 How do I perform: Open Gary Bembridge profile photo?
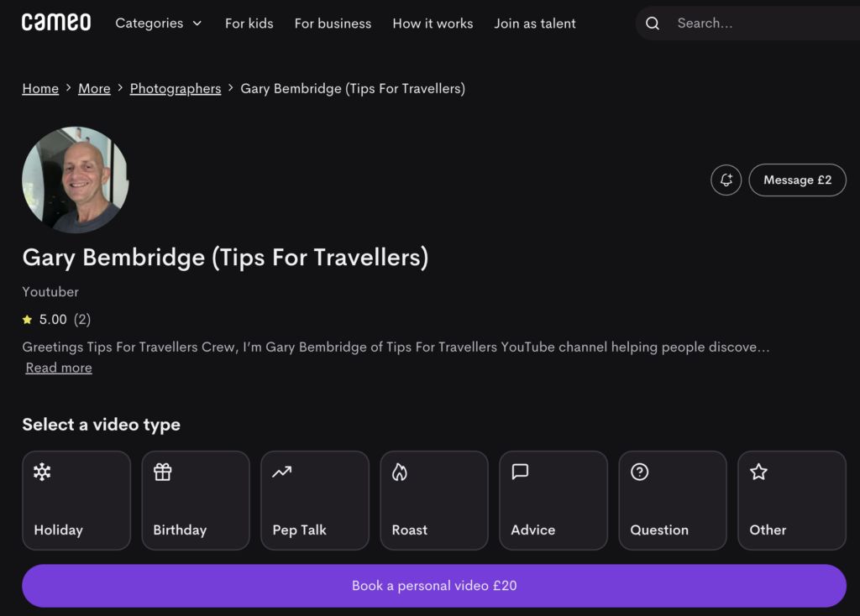(x=76, y=180)
